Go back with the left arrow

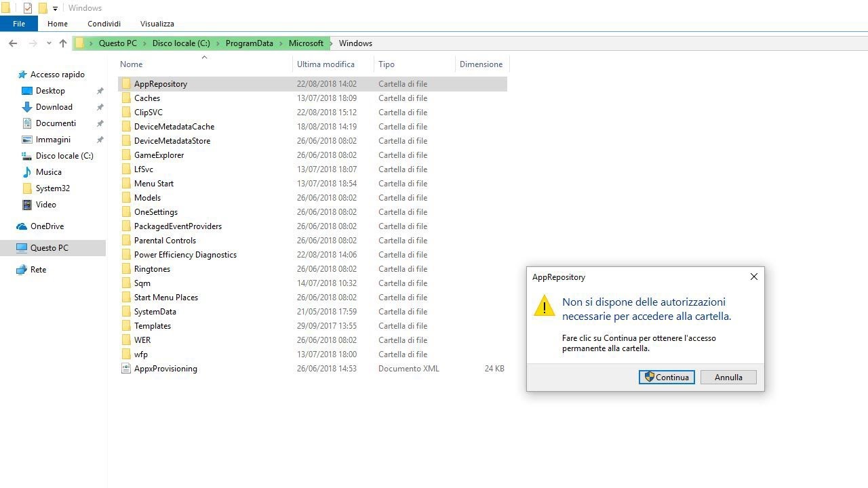click(x=13, y=43)
